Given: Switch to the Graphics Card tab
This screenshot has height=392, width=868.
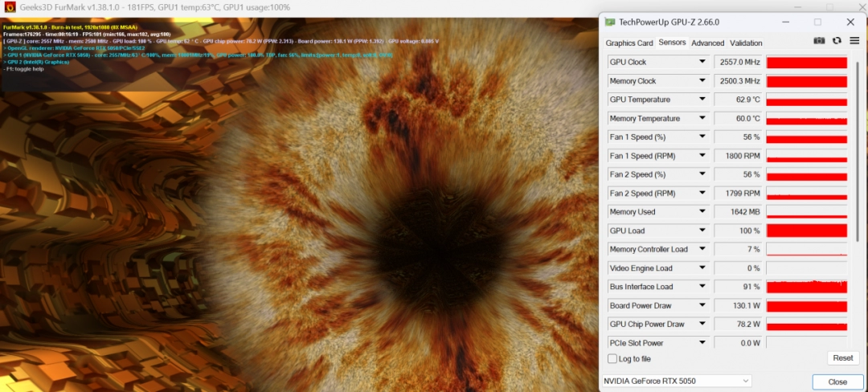Looking at the screenshot, I should coord(628,43).
